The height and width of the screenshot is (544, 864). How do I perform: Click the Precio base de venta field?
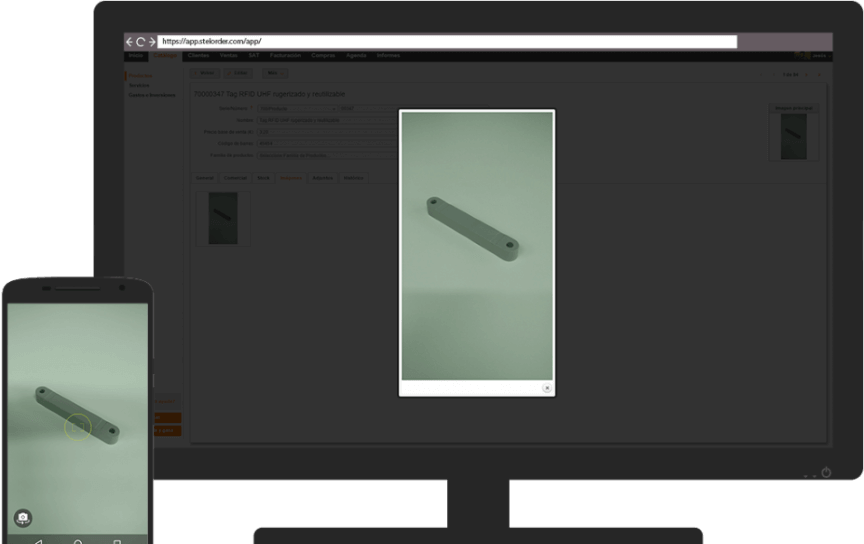click(x=328, y=132)
